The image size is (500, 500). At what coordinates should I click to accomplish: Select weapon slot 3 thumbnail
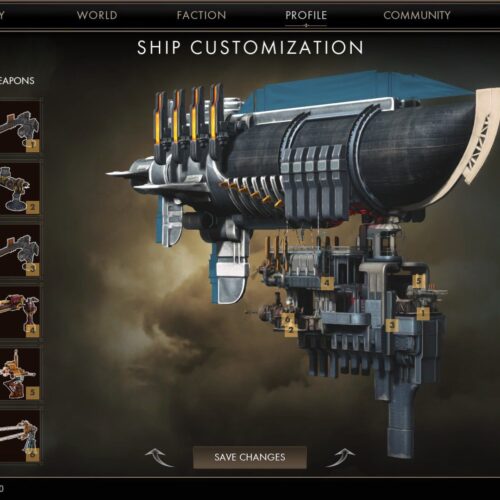[x=19, y=251]
